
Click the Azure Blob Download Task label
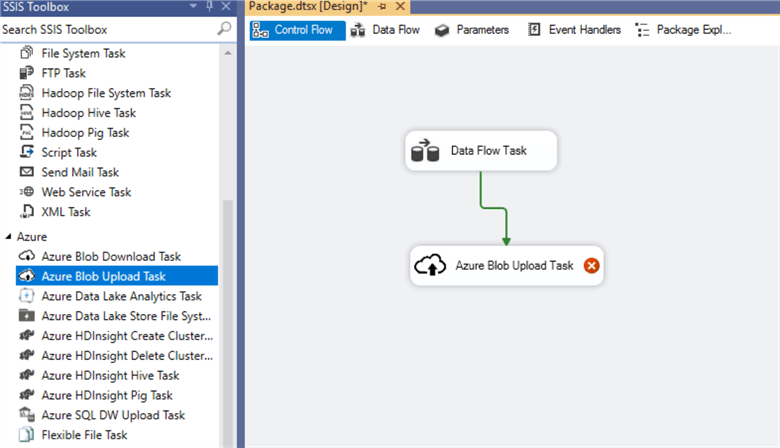click(x=111, y=257)
